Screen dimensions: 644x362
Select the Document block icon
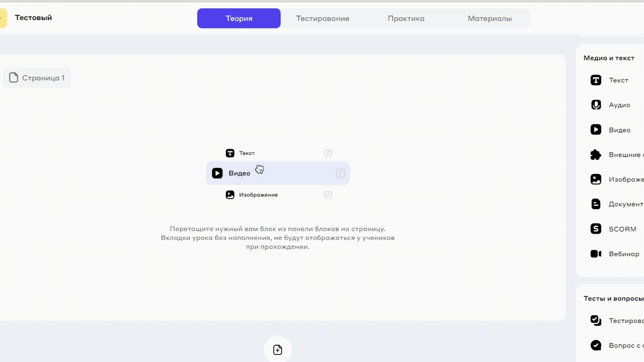[596, 204]
